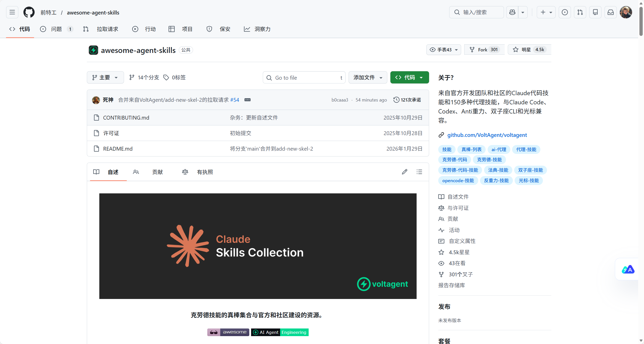Open the hamburger navigation menu

(12, 12)
